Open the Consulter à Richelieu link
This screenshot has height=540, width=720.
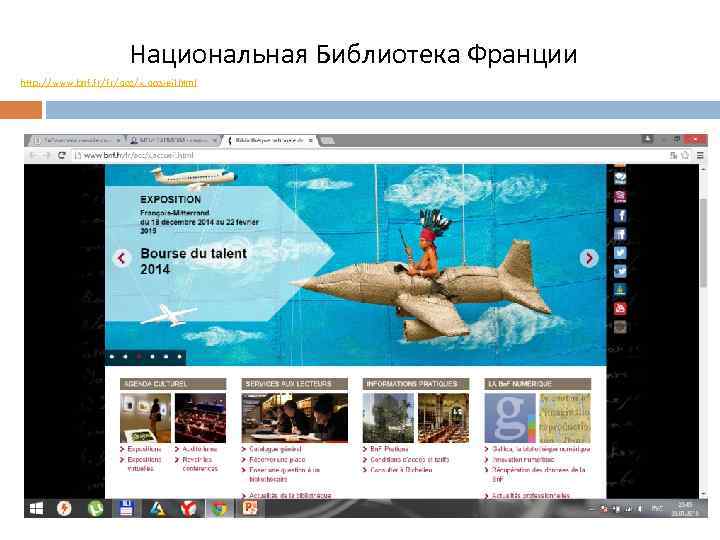pyautogui.click(x=401, y=470)
